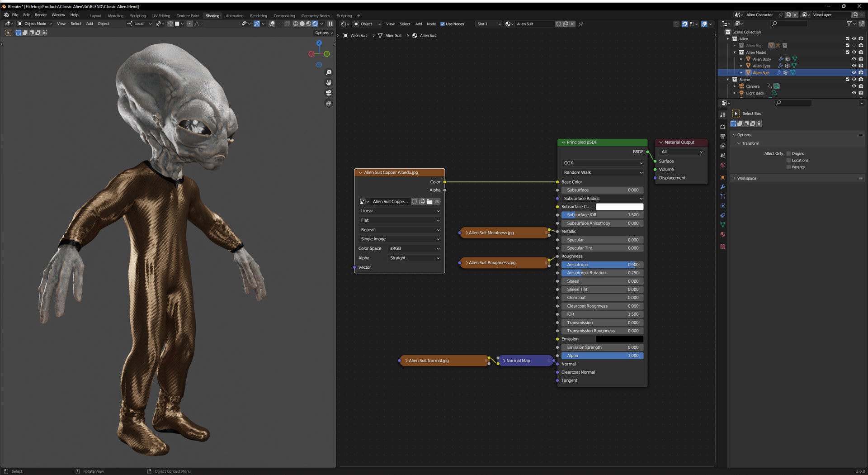
Task: Click the Add menu in the 3D viewport header
Action: point(90,24)
